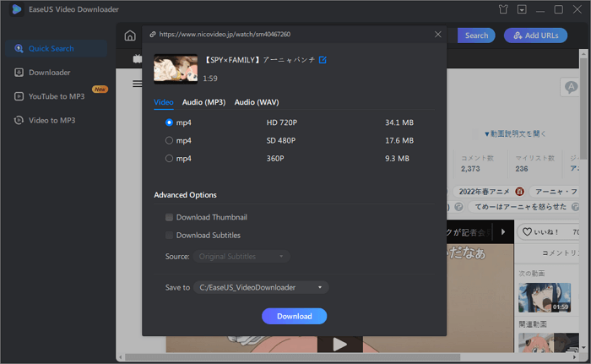Click the TV icon on webpage header
591x364 pixels.
pyautogui.click(x=138, y=59)
